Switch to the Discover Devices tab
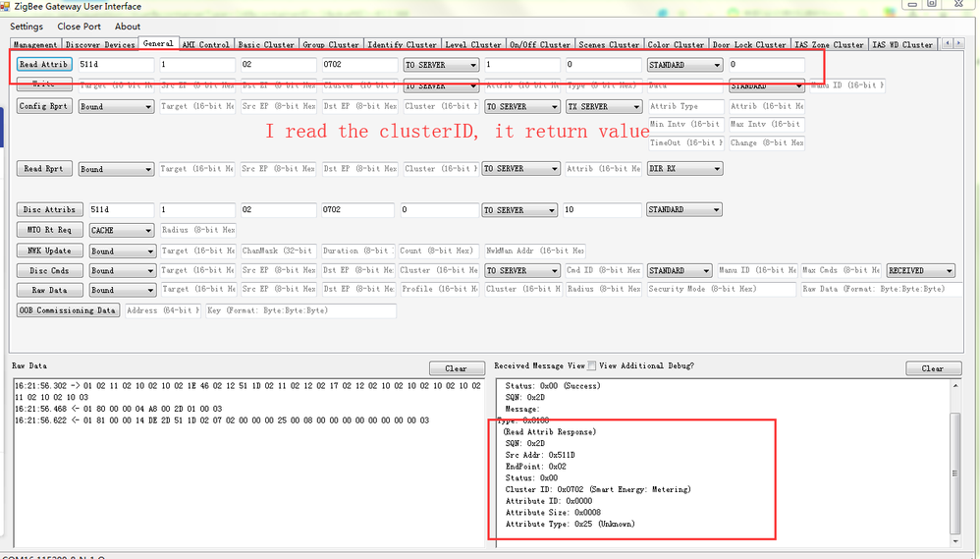The image size is (980, 559). pos(100,44)
